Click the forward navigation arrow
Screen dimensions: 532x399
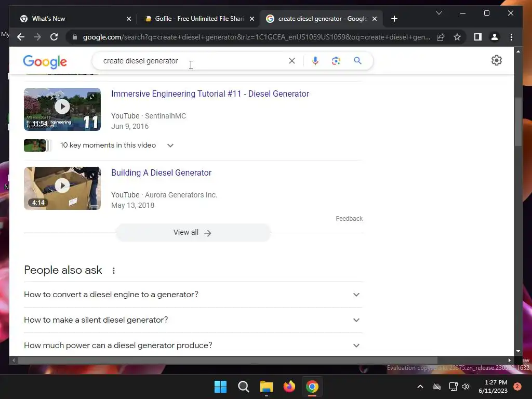[x=37, y=37]
